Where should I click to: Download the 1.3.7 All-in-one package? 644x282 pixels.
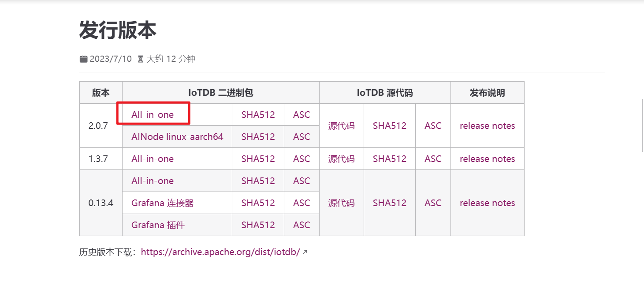click(153, 159)
